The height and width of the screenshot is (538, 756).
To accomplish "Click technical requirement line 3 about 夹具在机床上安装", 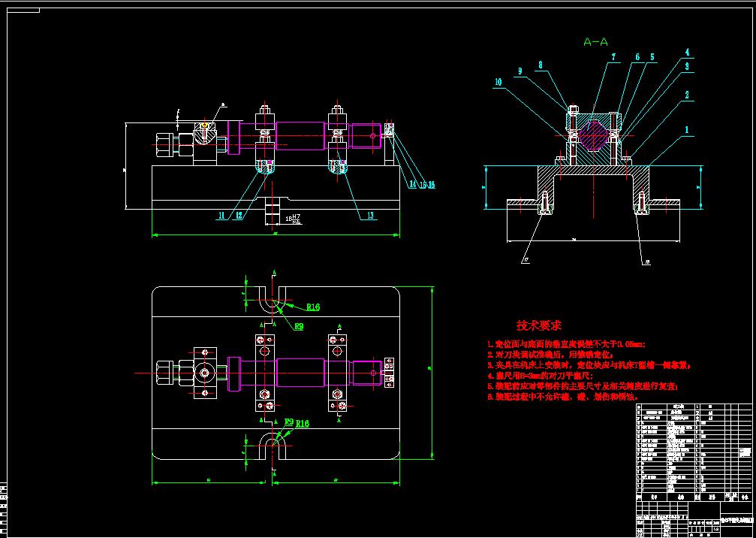I will (589, 365).
